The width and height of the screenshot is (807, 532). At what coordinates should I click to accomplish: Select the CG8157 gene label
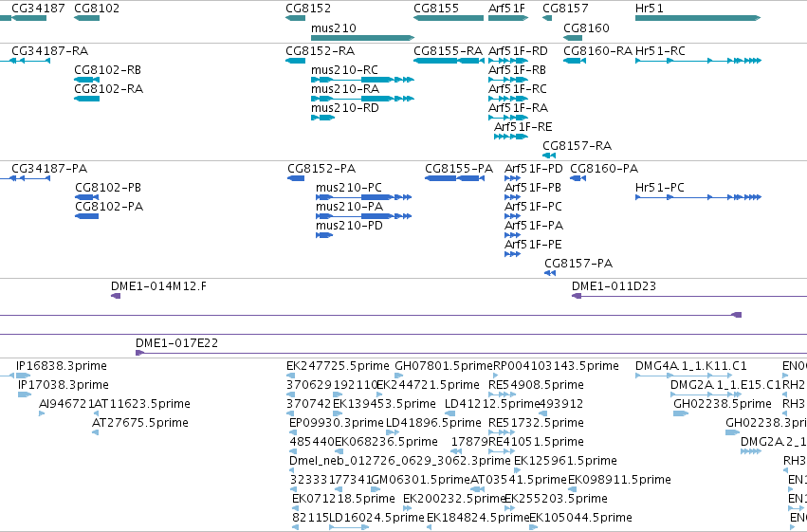tap(565, 9)
